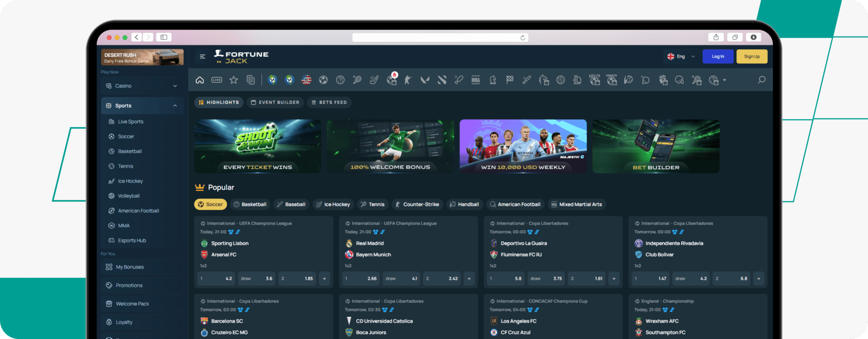Open the 100% Welcome Bonus banner
The height and width of the screenshot is (339, 868).
[391, 146]
